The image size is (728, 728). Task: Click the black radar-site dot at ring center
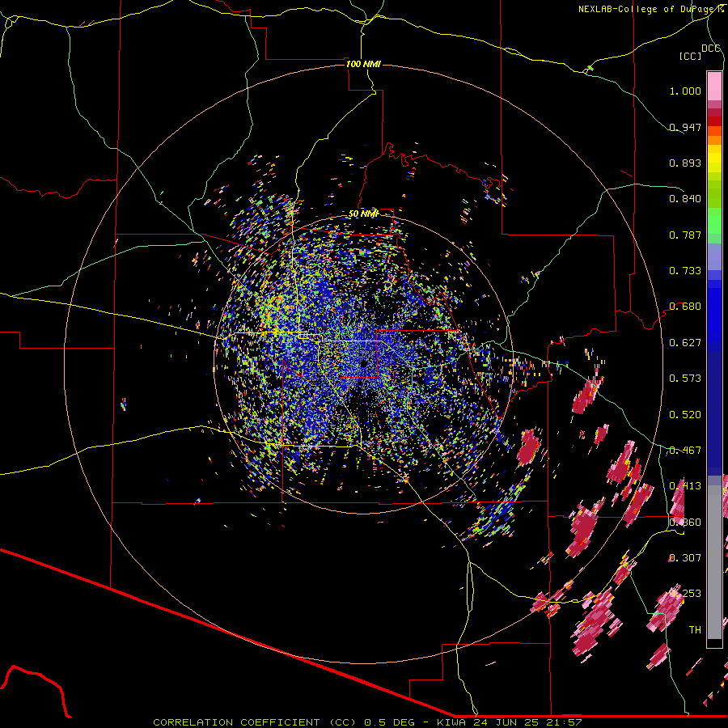364,363
